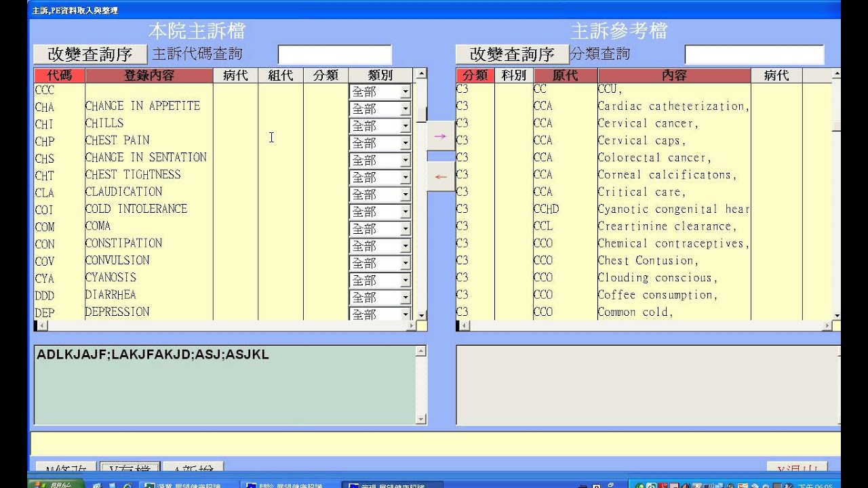
Task: Select the CCL code cell
Action: (x=543, y=226)
